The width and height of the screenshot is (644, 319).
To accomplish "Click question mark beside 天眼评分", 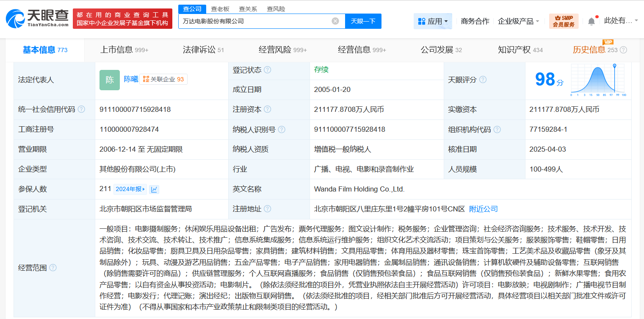I will click(x=483, y=79).
